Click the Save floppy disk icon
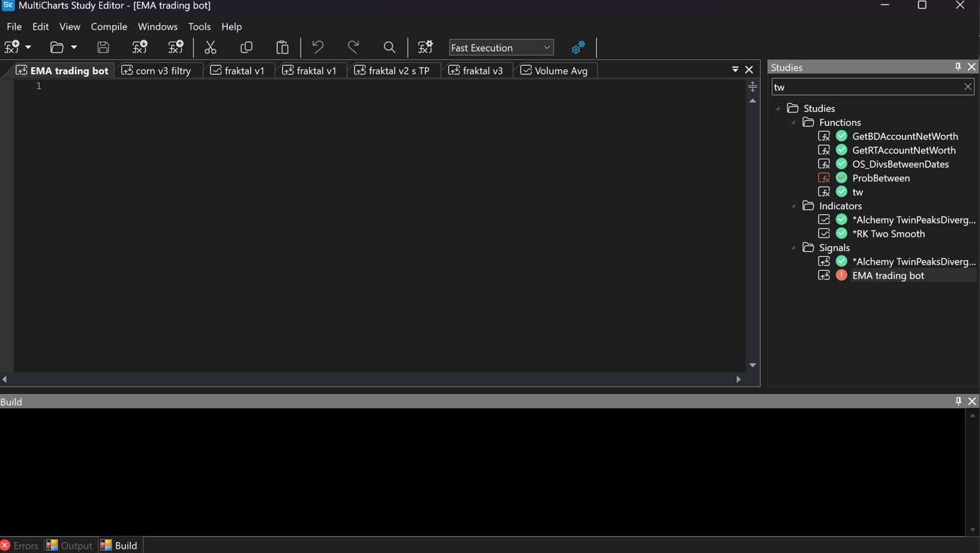980x553 pixels. pyautogui.click(x=103, y=47)
